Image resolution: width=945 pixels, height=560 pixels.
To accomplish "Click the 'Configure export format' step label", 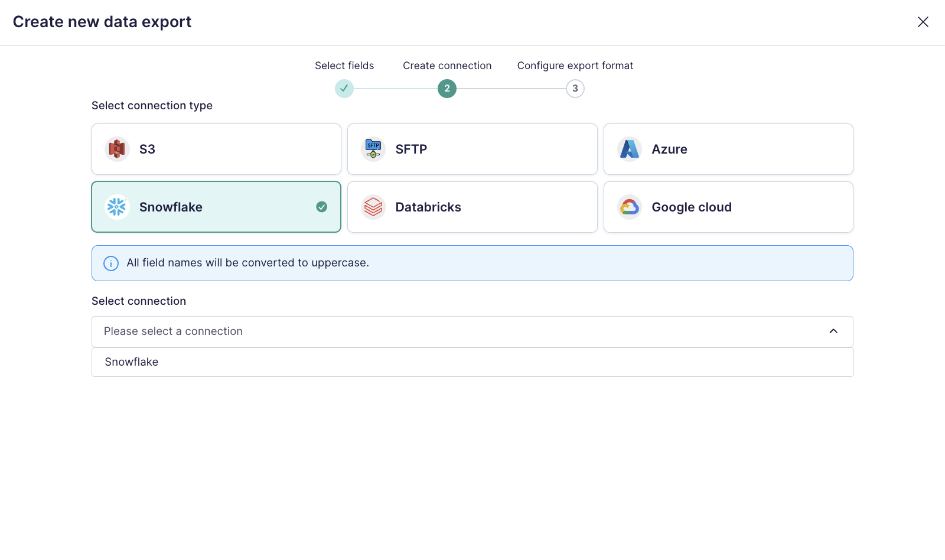I will coord(575,66).
